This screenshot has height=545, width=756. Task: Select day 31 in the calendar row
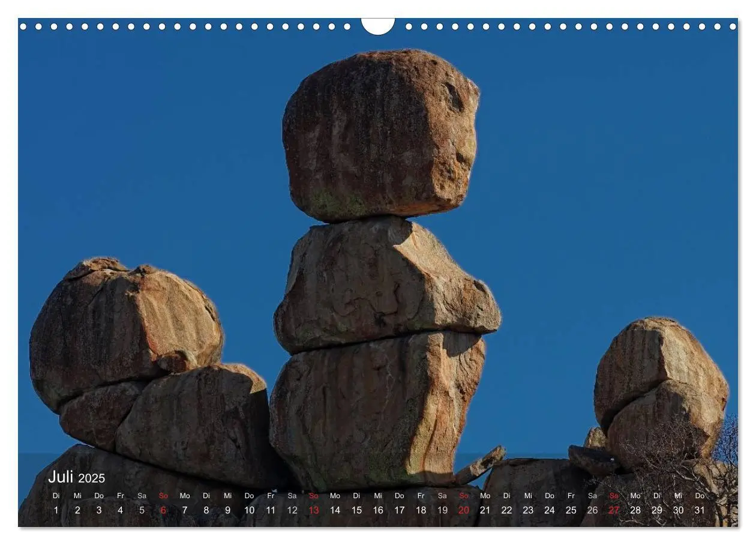click(700, 510)
